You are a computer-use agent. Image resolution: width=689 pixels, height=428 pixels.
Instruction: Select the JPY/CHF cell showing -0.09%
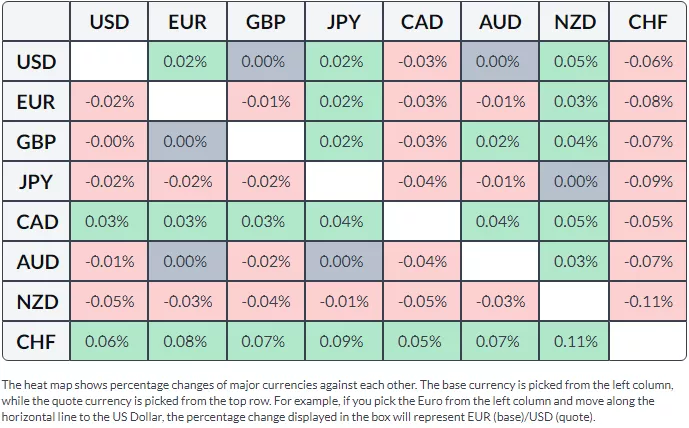click(x=648, y=181)
